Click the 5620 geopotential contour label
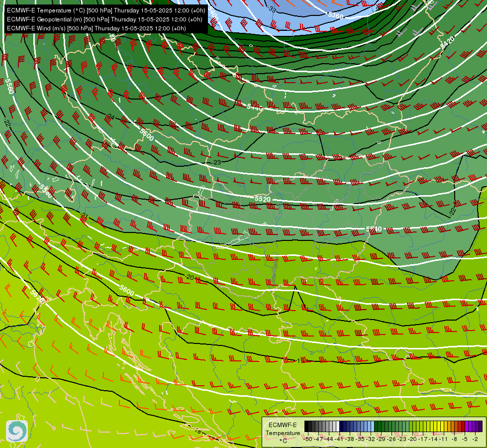The image size is (487, 448). (37, 296)
